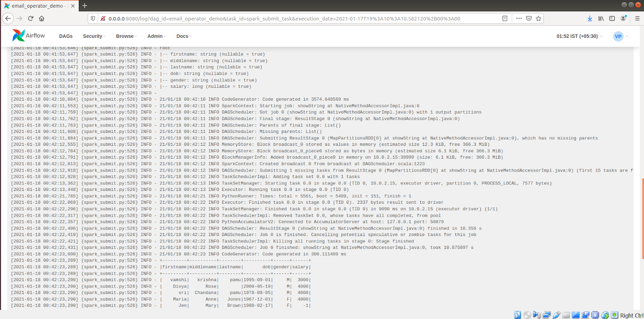Click the table row for vamshi krishna
644x319 pixels.
[161, 280]
